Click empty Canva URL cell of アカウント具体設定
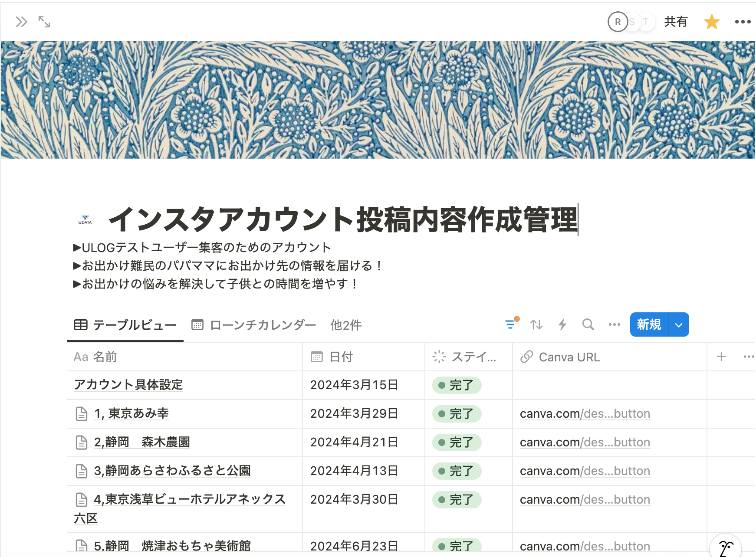 coord(610,385)
